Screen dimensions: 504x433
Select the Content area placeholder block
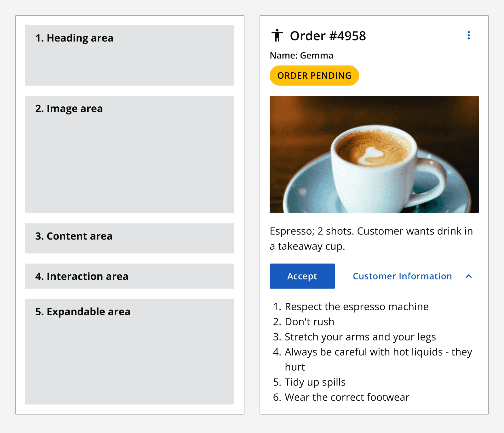[x=129, y=238]
